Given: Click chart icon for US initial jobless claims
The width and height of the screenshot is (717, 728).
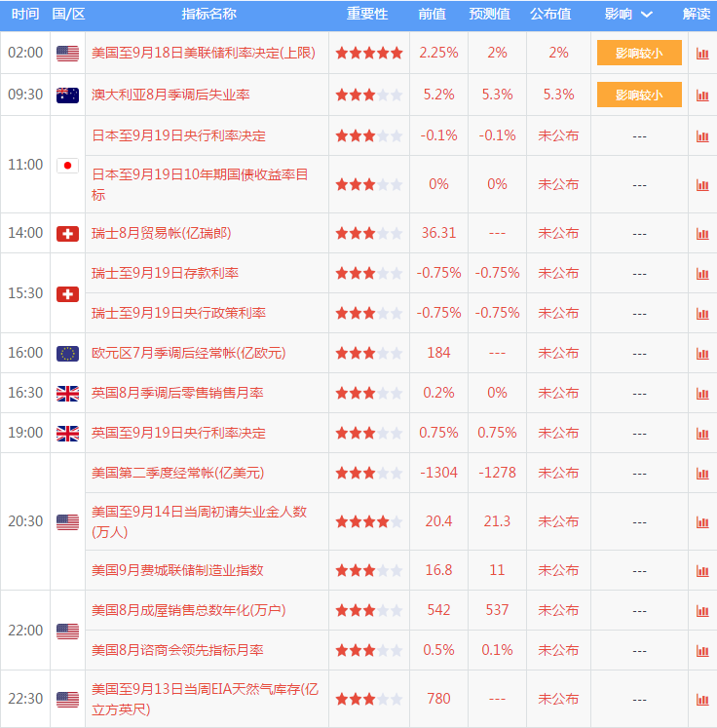Looking at the screenshot, I should coord(702,521).
